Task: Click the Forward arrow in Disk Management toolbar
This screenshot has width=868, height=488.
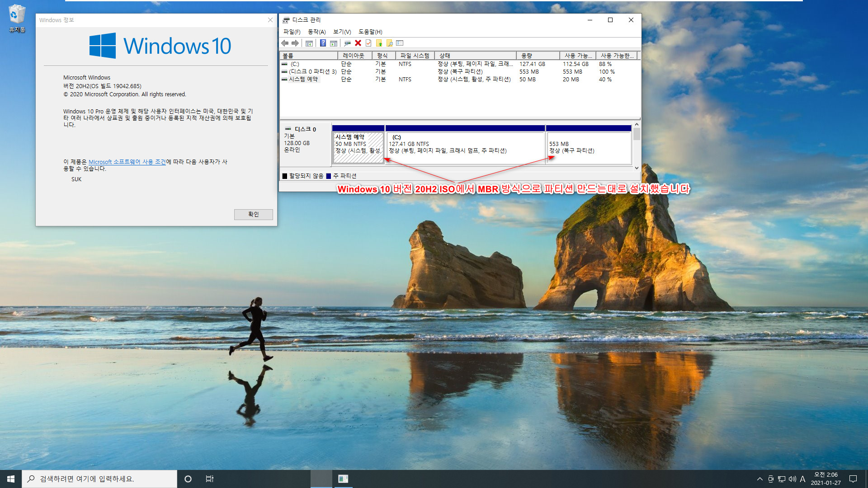Action: tap(295, 43)
